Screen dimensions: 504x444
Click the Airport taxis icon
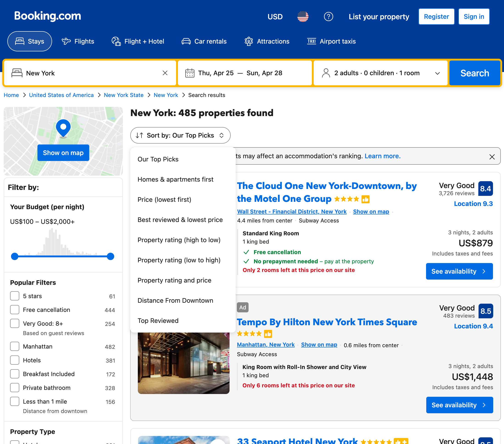pyautogui.click(x=311, y=41)
